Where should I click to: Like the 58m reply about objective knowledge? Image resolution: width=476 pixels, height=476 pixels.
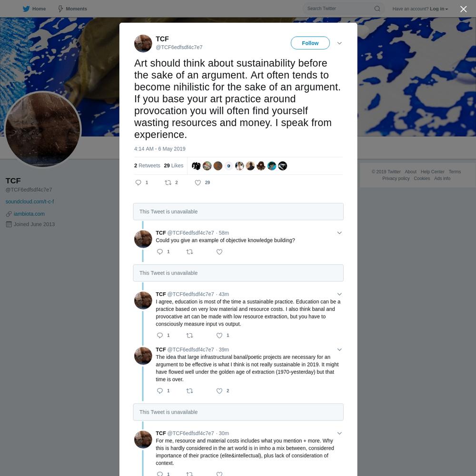point(219,252)
